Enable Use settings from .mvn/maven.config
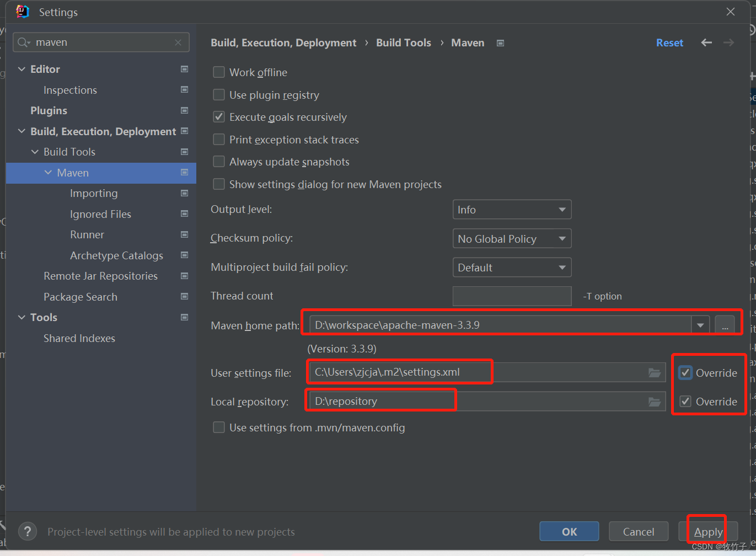Viewport: 756px width, 556px height. click(219, 427)
